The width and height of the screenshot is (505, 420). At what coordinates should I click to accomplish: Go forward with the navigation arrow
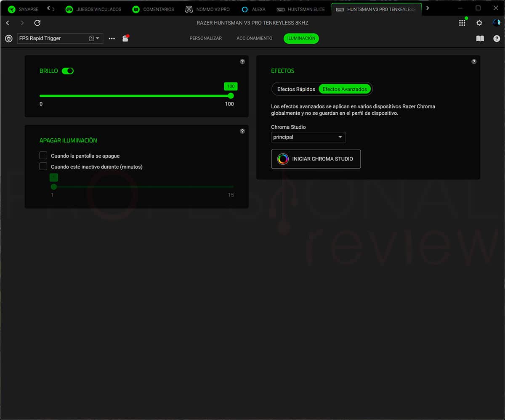(22, 23)
